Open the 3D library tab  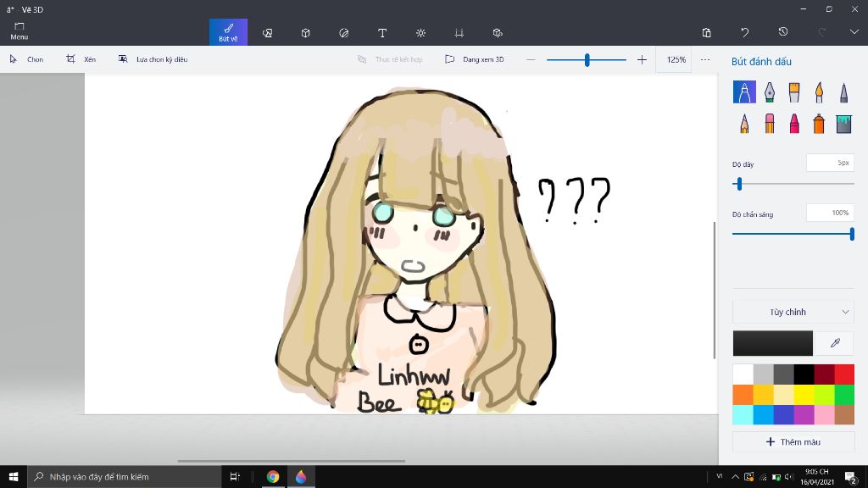(497, 33)
